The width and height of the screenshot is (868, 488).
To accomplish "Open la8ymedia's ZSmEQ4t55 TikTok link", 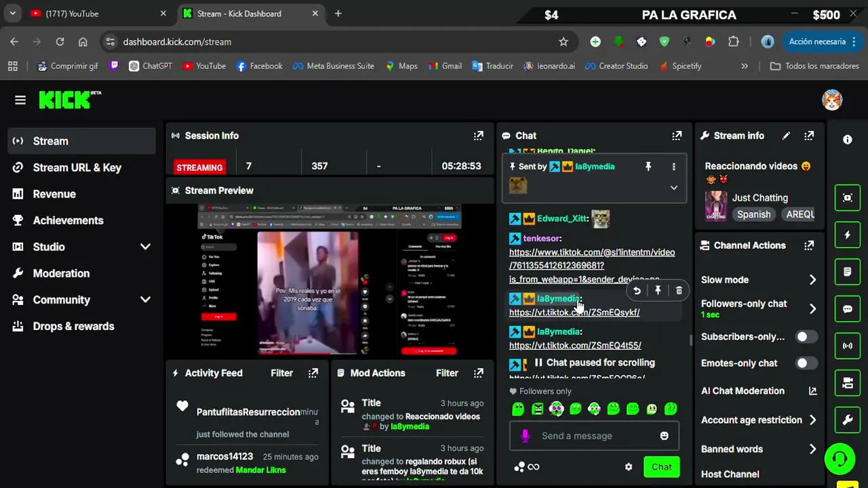I will point(575,346).
